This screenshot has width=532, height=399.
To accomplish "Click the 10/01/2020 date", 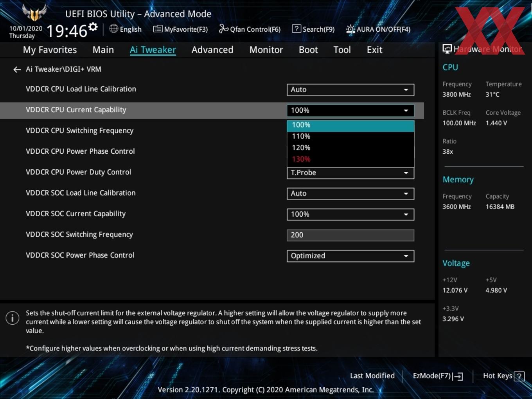I will coord(26,29).
